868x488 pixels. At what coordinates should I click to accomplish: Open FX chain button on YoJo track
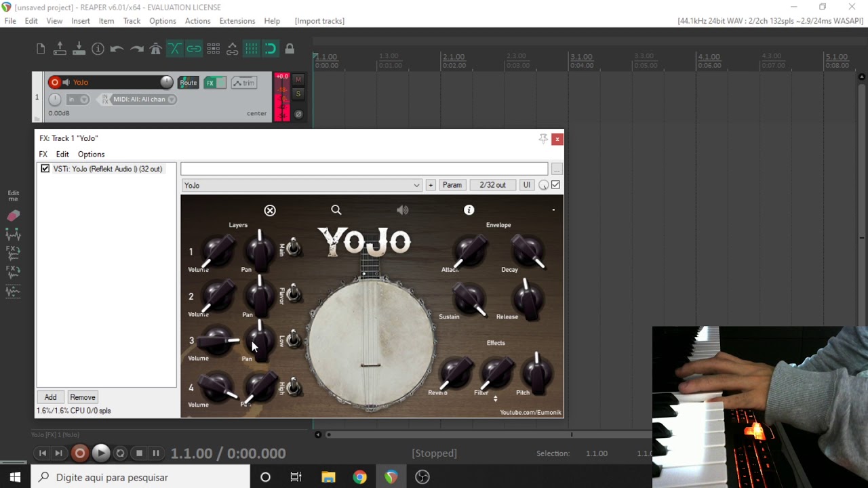click(210, 83)
